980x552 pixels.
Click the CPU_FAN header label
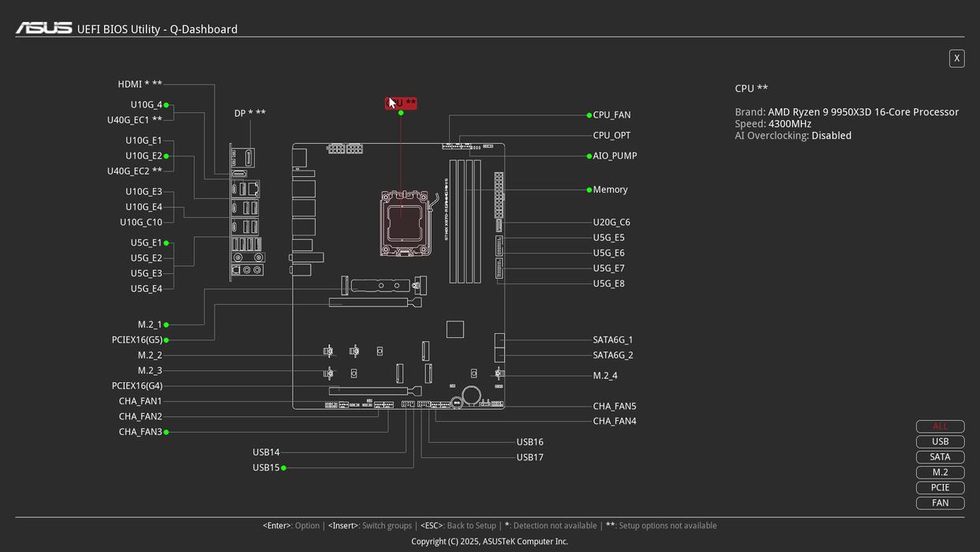coord(612,115)
